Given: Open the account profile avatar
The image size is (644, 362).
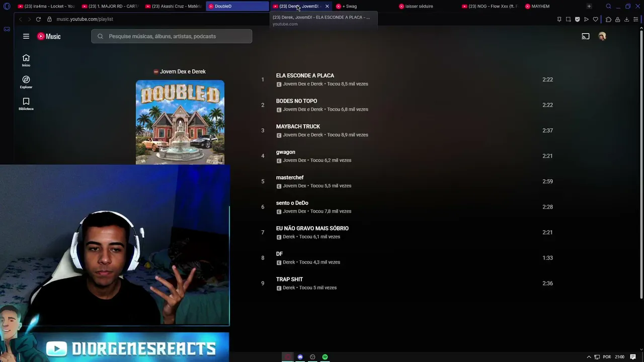Looking at the screenshot, I should (x=602, y=36).
